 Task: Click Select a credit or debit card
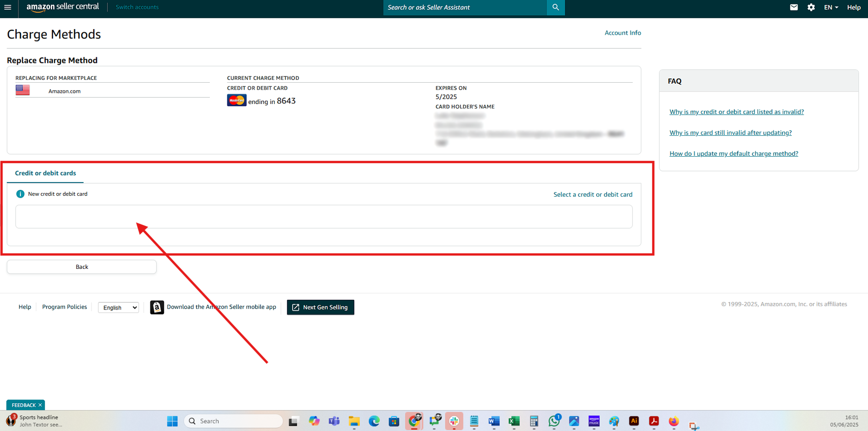click(593, 194)
